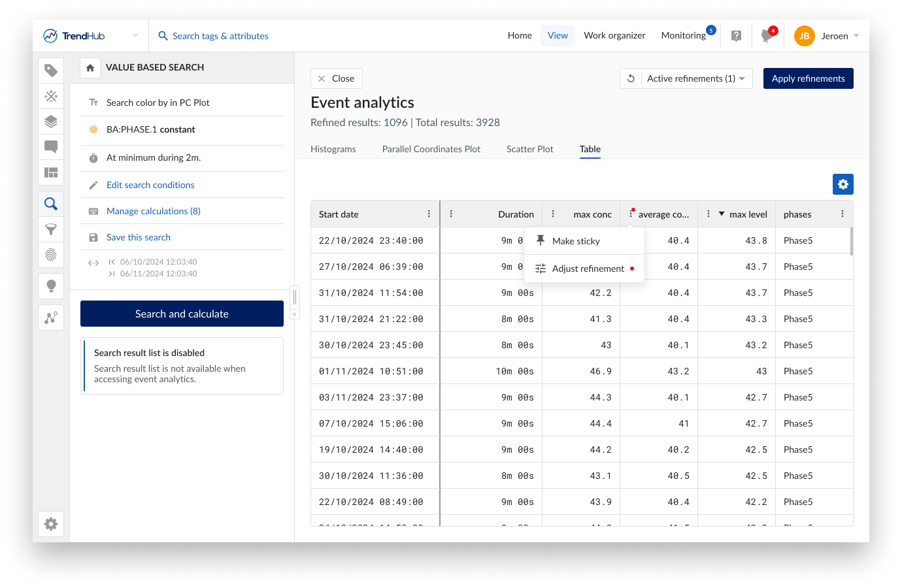Open table settings via gear button
Screen dimensions: 902x588
(843, 184)
